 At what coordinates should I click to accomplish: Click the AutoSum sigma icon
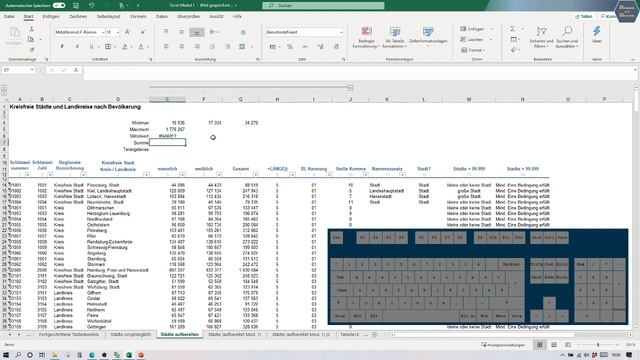(513, 29)
